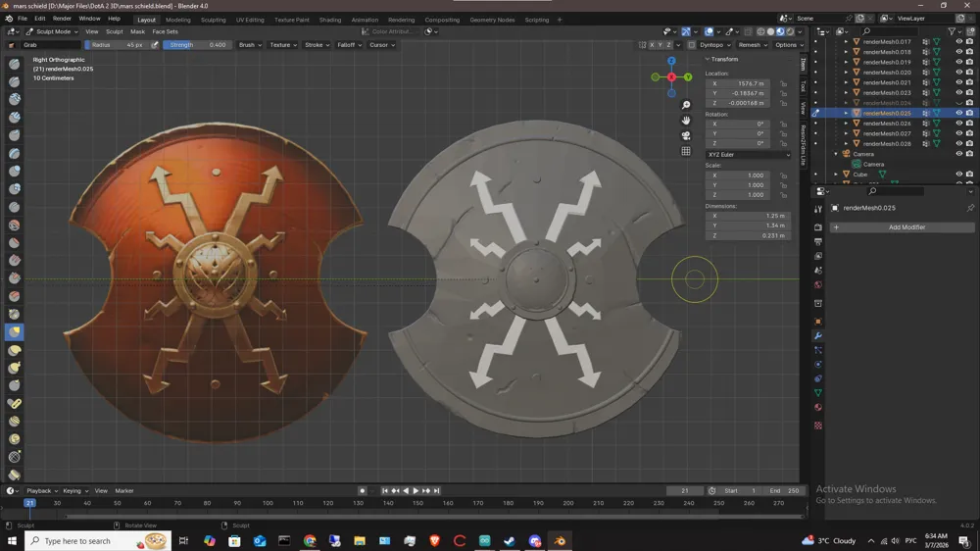Open the World properties tab

pos(818,284)
